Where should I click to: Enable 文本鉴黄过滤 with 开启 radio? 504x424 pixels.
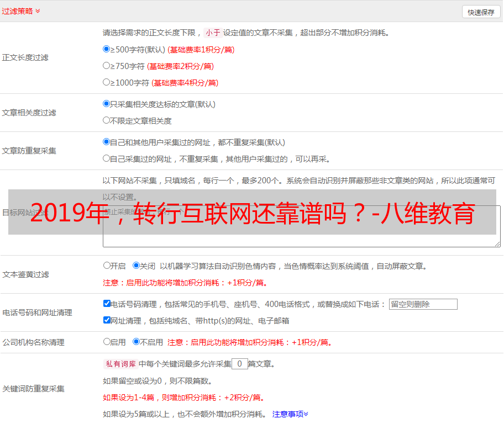tap(107, 266)
